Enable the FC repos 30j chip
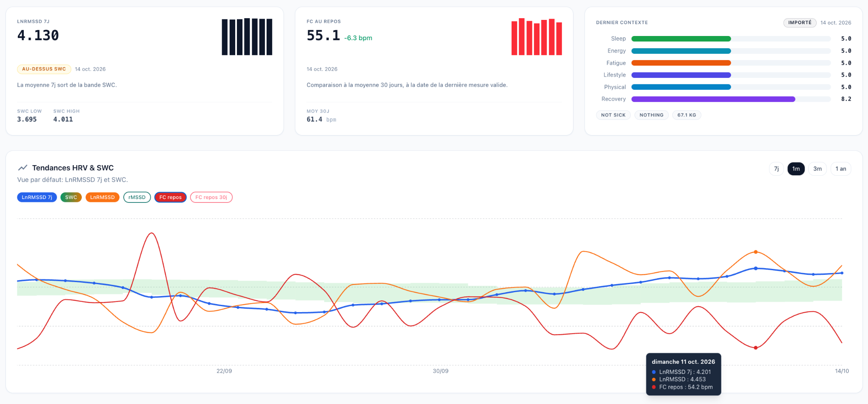 [x=211, y=197]
